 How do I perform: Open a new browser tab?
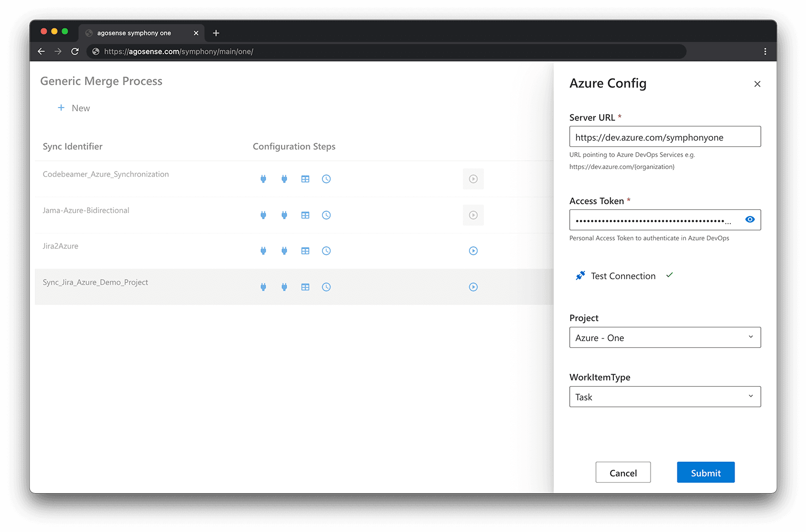(x=216, y=33)
